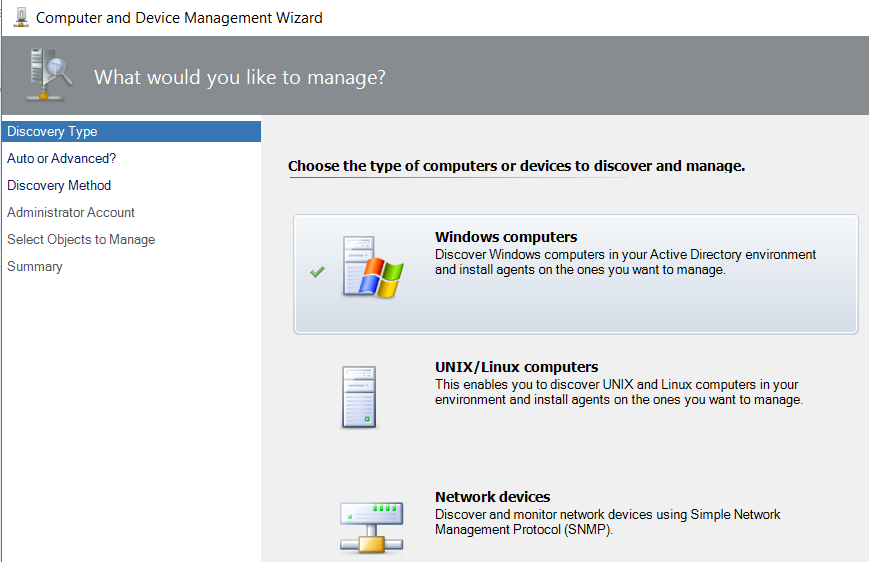The image size is (869, 562).
Task: Click the Computer and Device Management Wizard title
Action: point(179,18)
